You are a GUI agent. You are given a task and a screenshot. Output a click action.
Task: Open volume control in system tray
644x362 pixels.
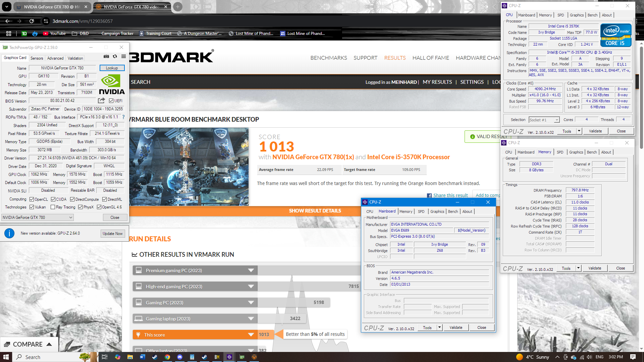coord(590,357)
